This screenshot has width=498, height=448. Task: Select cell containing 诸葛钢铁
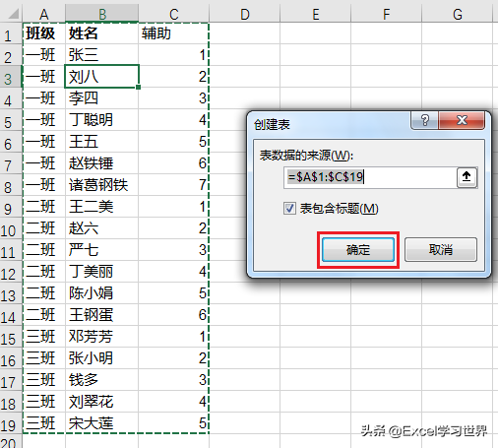coord(102,185)
